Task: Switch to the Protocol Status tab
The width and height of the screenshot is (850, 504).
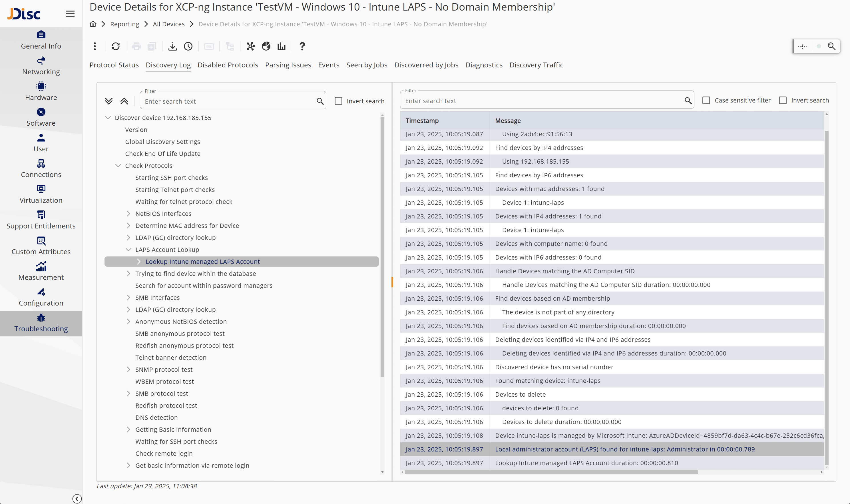Action: [x=114, y=65]
